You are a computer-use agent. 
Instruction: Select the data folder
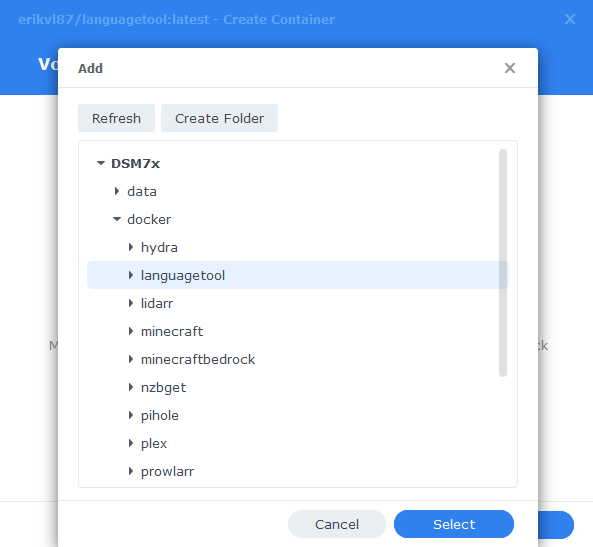pos(142,191)
